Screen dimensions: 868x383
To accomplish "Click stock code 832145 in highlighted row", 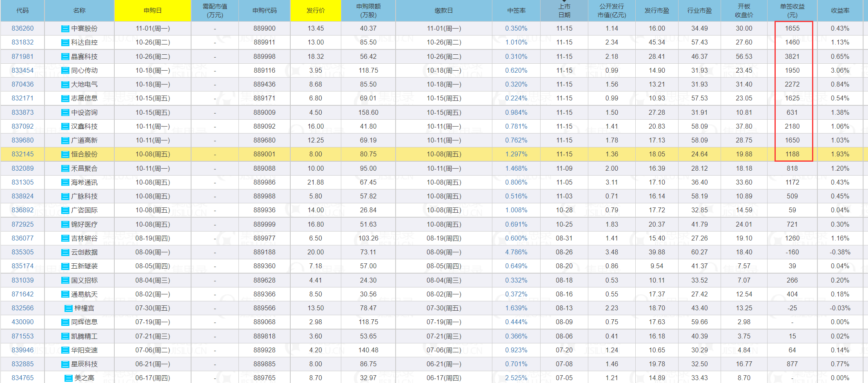I will 22,154.
